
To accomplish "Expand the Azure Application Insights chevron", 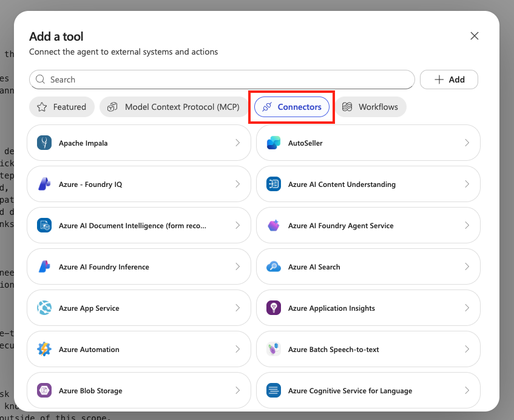I will coord(467,308).
